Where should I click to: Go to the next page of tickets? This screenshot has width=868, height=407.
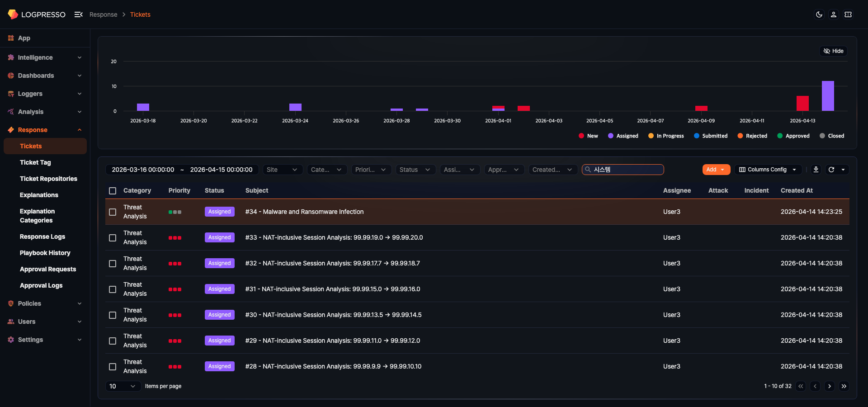coord(830,386)
